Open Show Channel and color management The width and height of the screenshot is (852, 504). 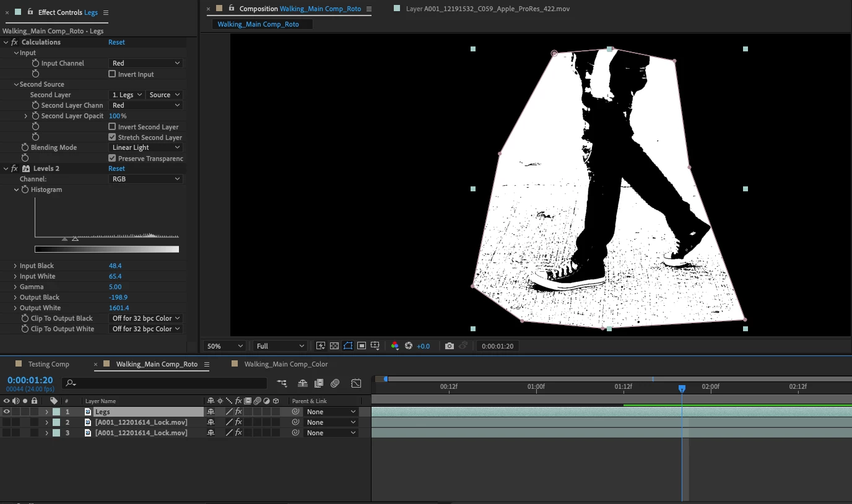coord(395,346)
